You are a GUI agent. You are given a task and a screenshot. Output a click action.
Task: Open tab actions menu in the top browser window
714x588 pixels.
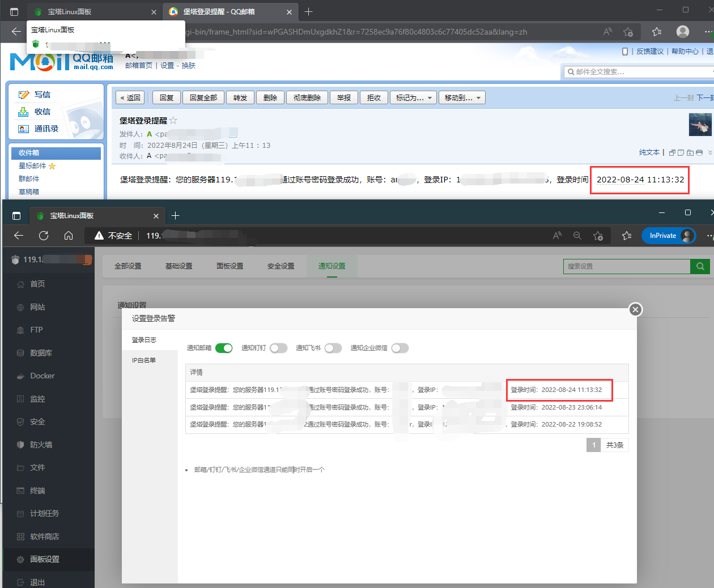click(14, 11)
